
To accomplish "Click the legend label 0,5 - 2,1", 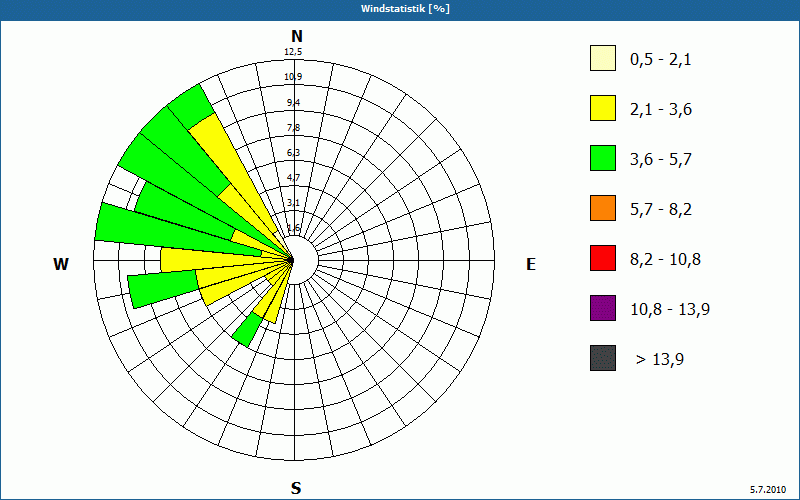I will 661,60.
